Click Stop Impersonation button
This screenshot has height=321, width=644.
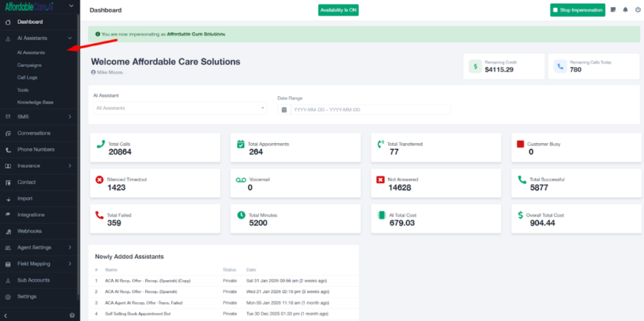point(577,10)
